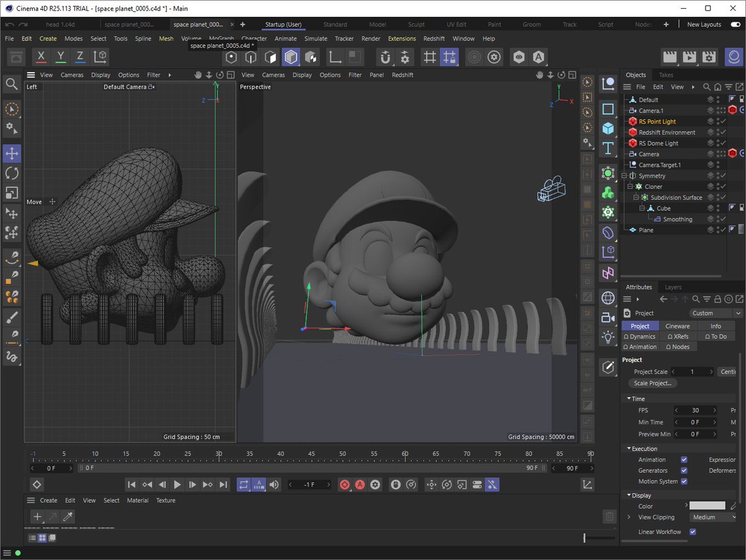Click the coordinate system cube icon
Image resolution: width=746 pixels, height=560 pixels.
[100, 57]
